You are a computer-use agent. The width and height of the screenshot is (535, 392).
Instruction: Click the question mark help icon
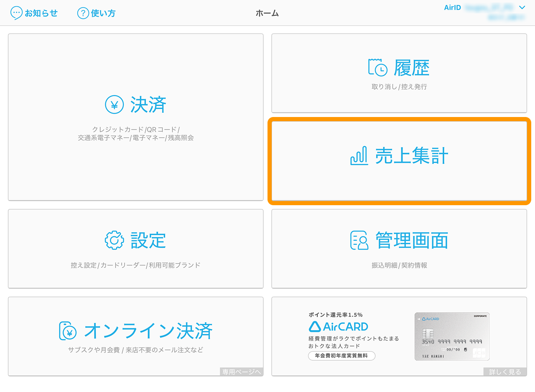pos(83,13)
